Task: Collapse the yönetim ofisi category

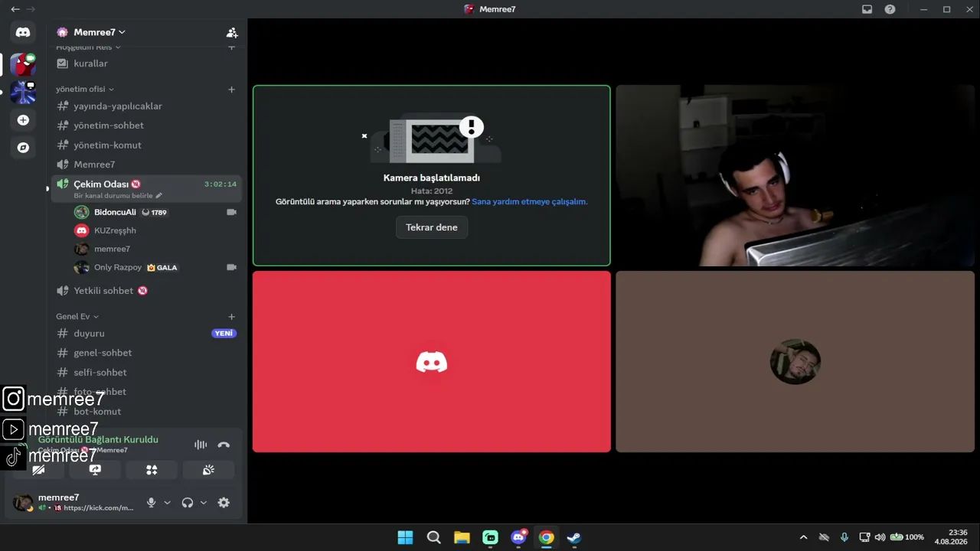Action: [85, 90]
